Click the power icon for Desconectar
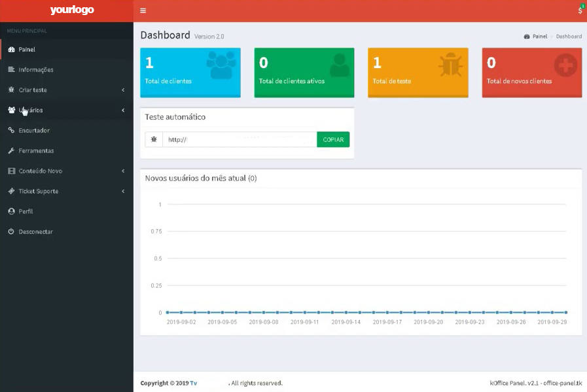 tap(11, 232)
